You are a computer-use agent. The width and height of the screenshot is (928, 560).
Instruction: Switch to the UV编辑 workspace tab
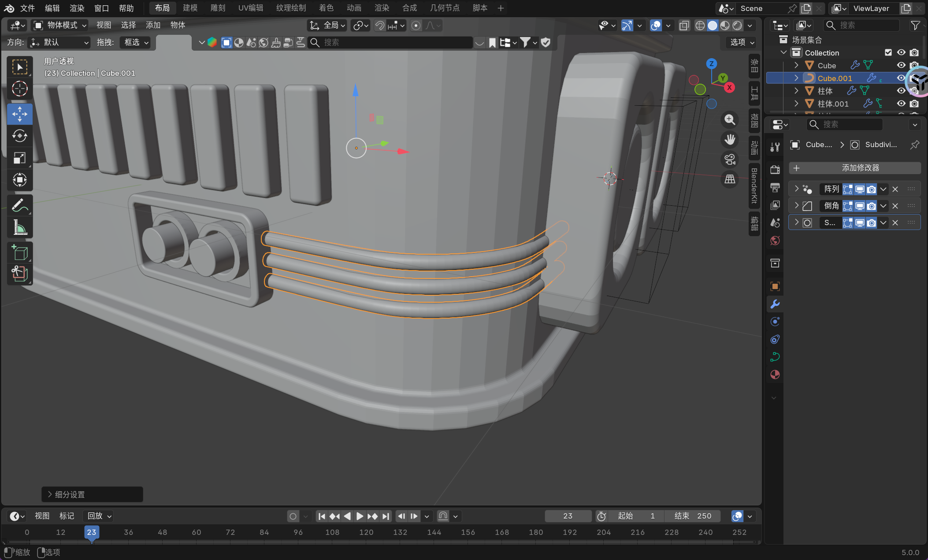click(250, 8)
